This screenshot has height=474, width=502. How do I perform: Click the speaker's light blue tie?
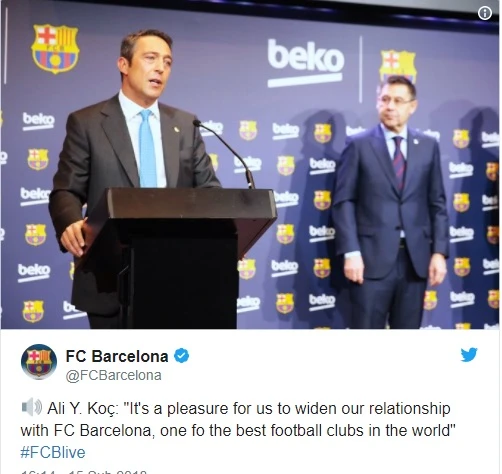148,149
